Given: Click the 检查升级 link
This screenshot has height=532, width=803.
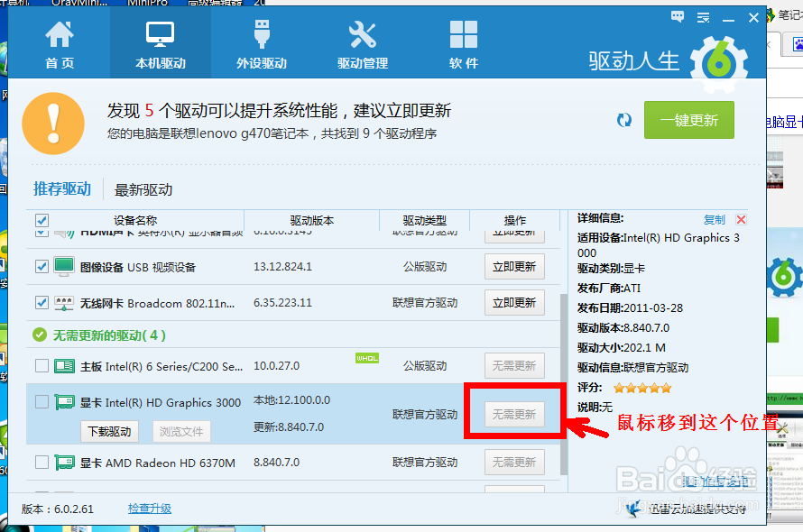Looking at the screenshot, I should [150, 509].
